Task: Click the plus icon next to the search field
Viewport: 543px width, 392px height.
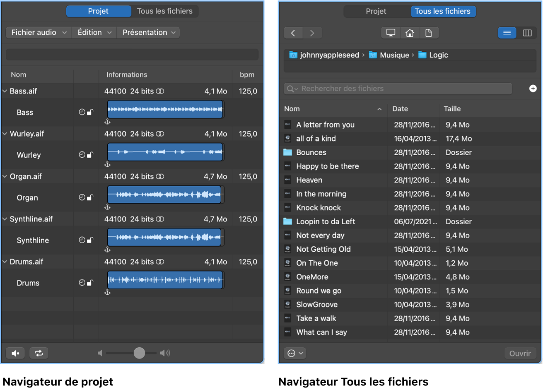Action: pos(533,88)
